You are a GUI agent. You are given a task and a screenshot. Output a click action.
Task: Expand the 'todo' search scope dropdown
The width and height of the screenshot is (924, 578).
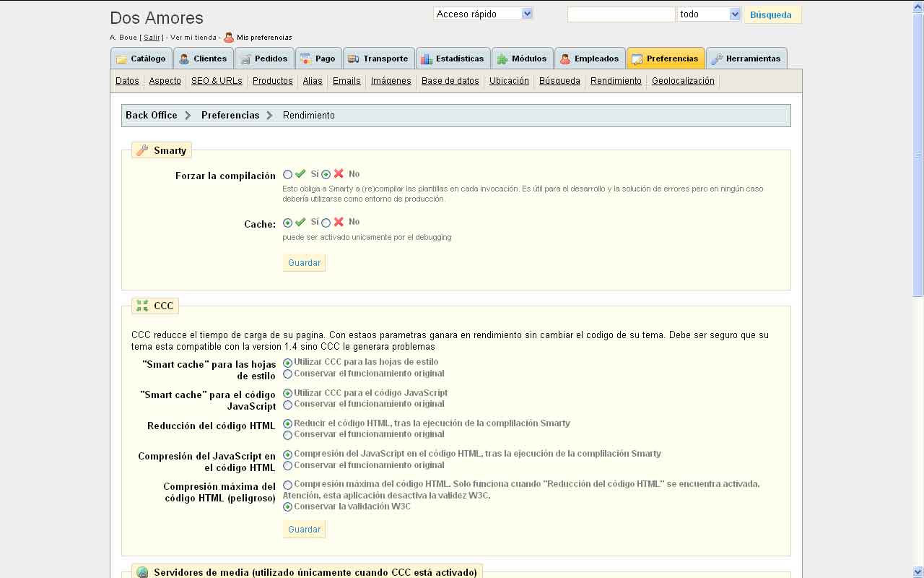coord(709,14)
